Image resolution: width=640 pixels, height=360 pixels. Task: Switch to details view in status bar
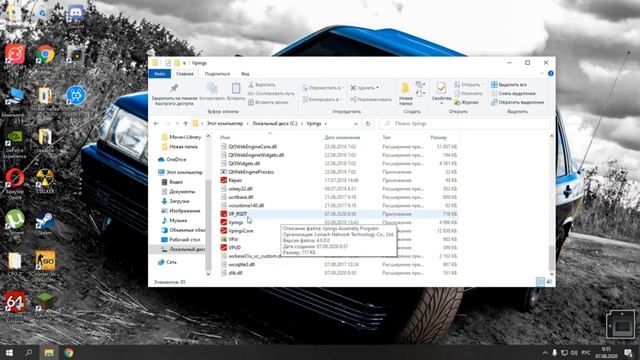click(540, 282)
